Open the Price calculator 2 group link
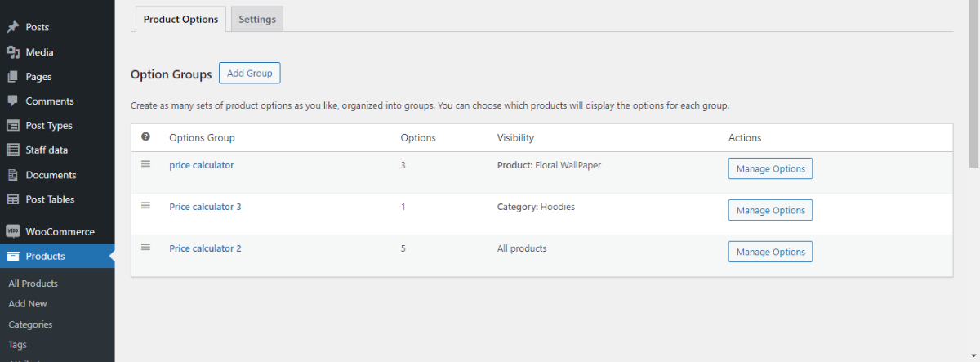Screen dimensions: 980x362 click(x=205, y=248)
